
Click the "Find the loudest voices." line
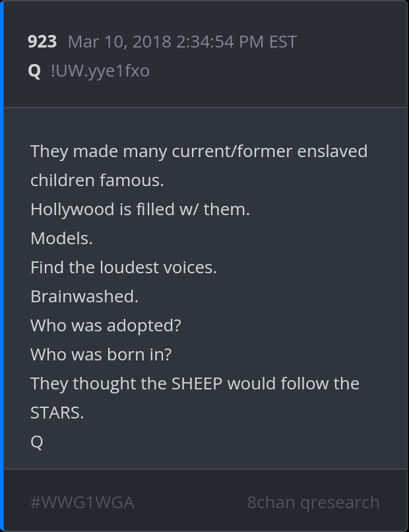coord(123,267)
